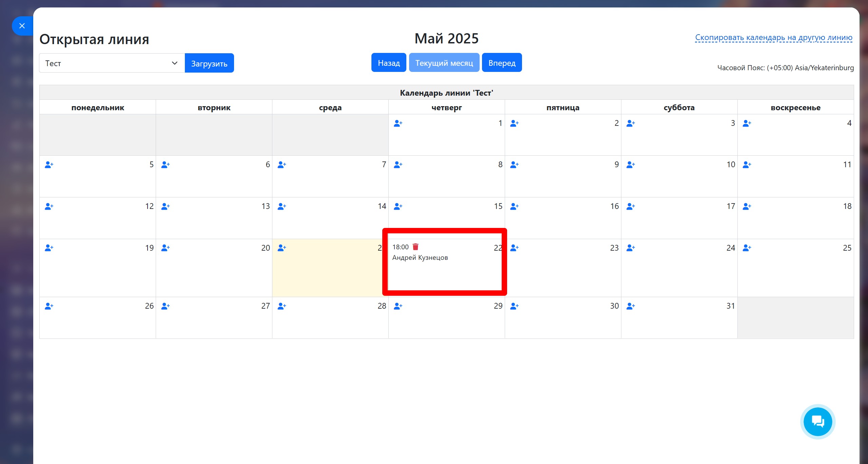The image size is (868, 464).
Task: Open 'Скопировать календарь на другую линию' link
Action: 773,38
